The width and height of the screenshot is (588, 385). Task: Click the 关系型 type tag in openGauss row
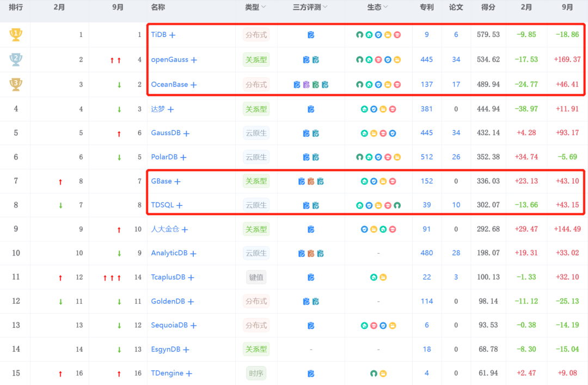point(256,60)
